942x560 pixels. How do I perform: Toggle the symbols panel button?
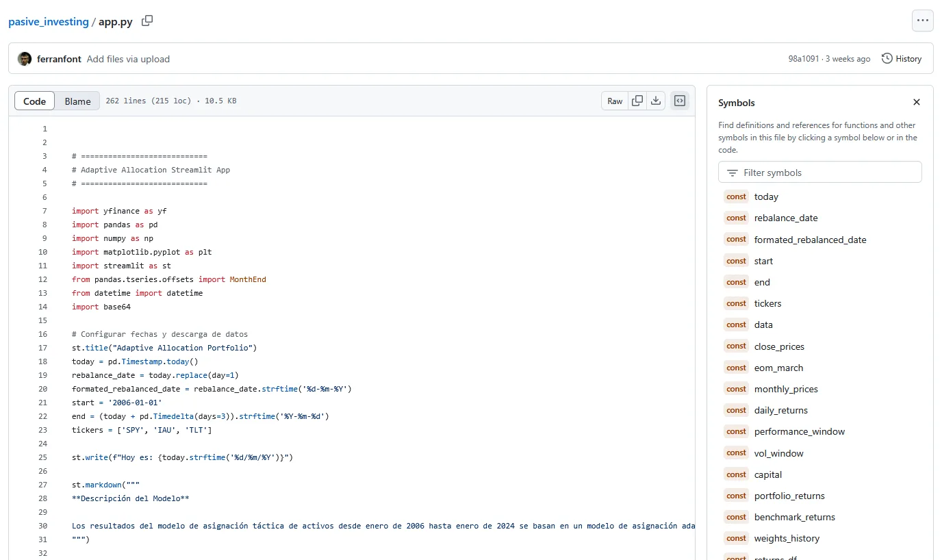[x=680, y=101]
